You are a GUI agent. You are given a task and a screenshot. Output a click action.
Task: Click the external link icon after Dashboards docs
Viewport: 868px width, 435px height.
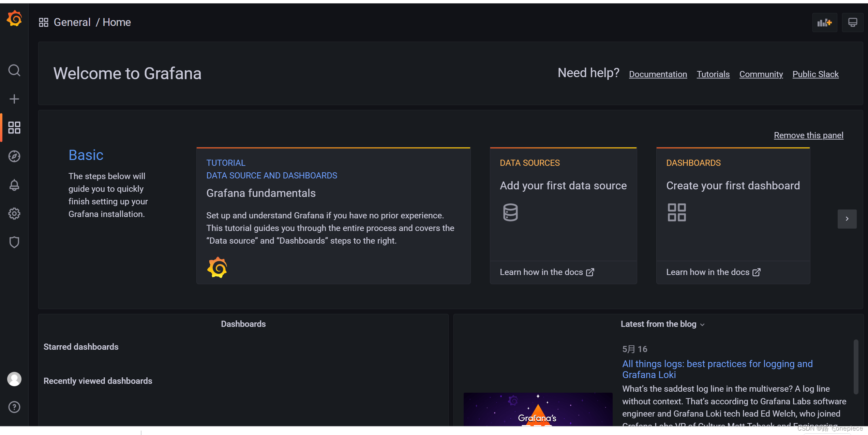(757, 272)
